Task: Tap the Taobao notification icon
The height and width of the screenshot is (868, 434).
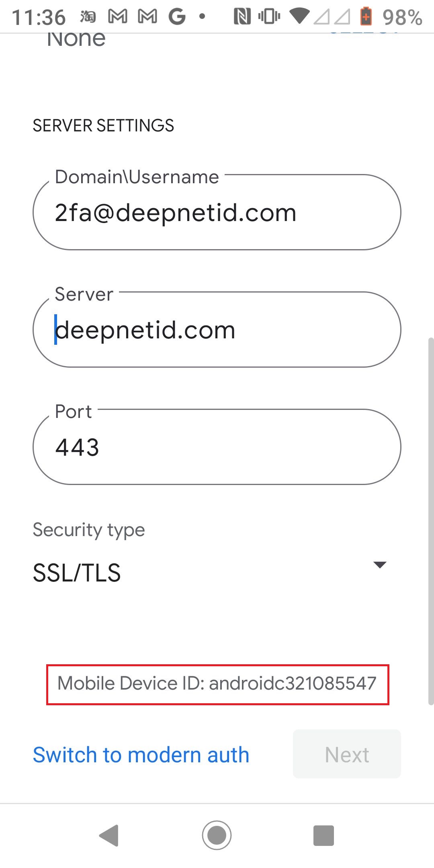Action: 88,17
